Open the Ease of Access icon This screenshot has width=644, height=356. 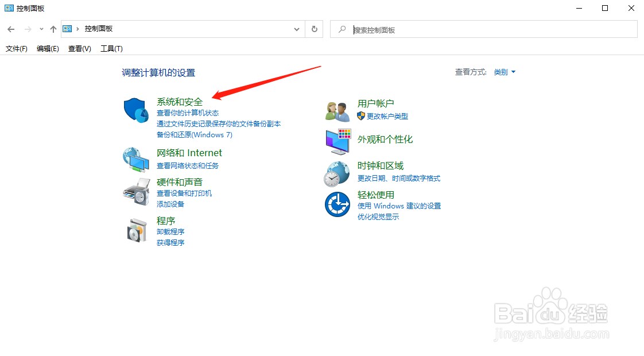[337, 204]
